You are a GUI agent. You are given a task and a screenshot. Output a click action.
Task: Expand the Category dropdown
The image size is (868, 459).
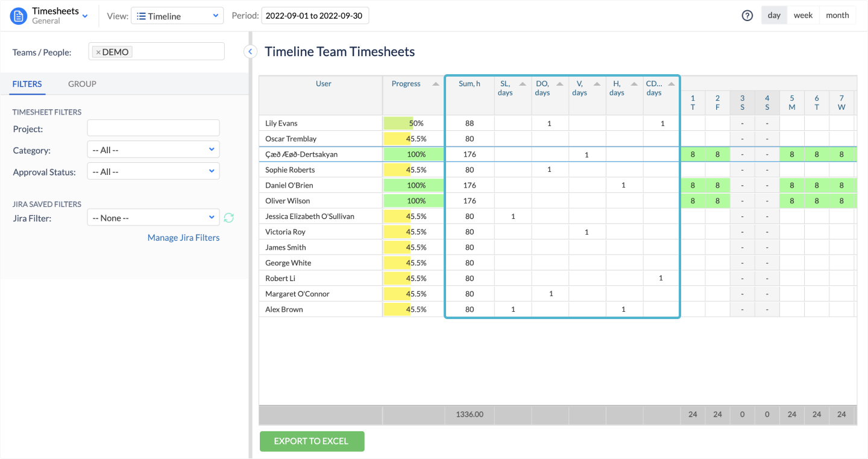[153, 150]
